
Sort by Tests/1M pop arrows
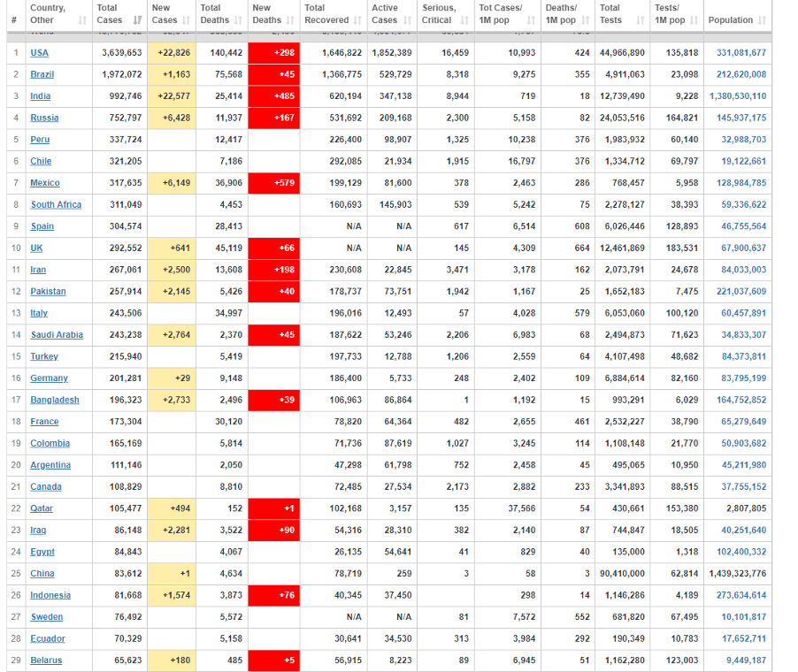click(694, 20)
